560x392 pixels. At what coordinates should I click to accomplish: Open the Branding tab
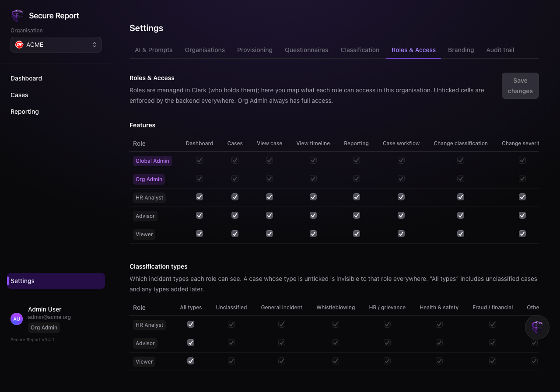(461, 50)
